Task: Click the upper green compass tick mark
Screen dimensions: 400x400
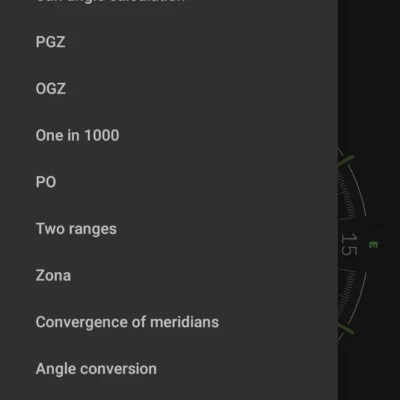Action: [x=346, y=161]
